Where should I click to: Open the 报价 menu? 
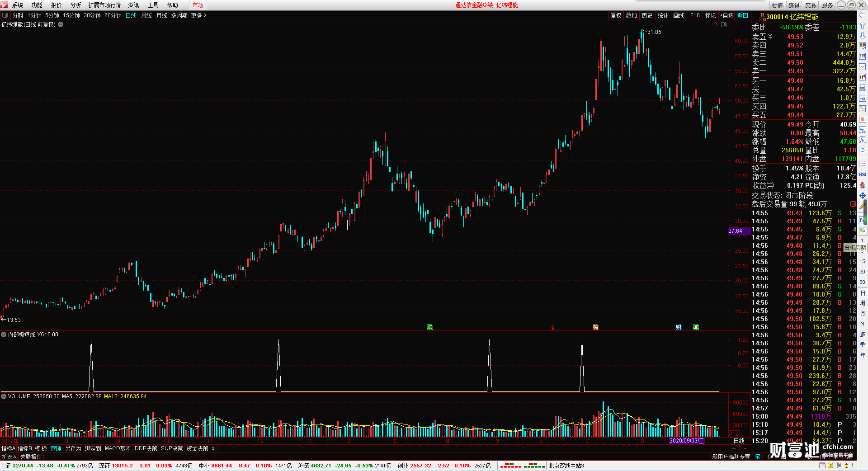click(x=57, y=5)
